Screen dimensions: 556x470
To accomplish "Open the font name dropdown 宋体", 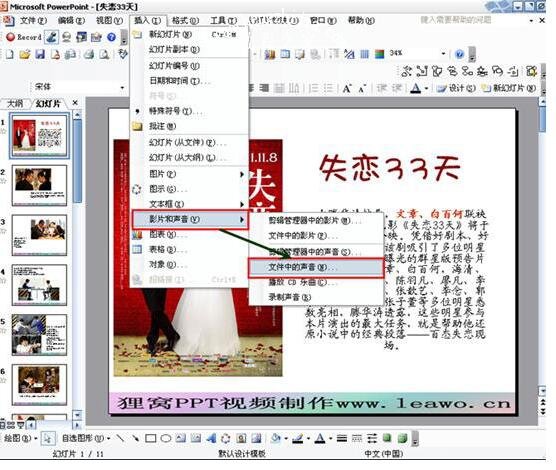I will pyautogui.click(x=122, y=87).
